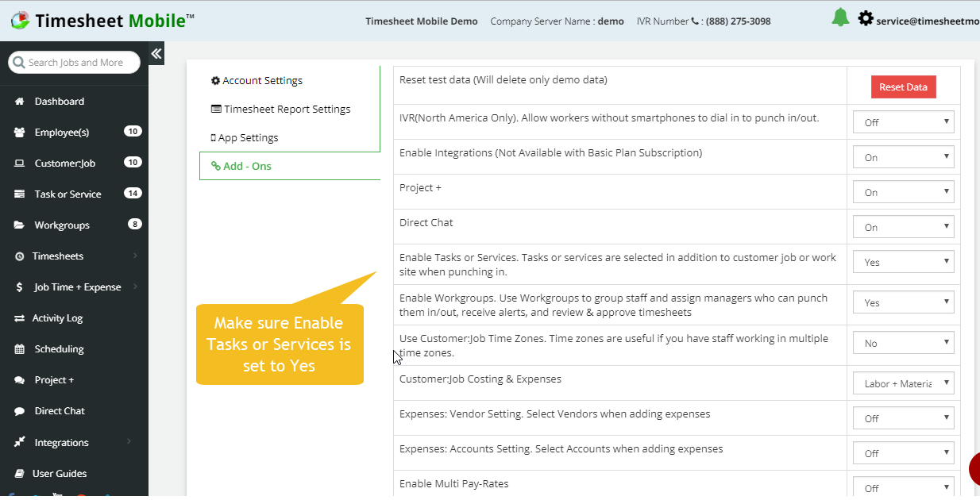Image resolution: width=980 pixels, height=500 pixels.
Task: Click the Scheduling calendar icon
Action: pos(19,349)
